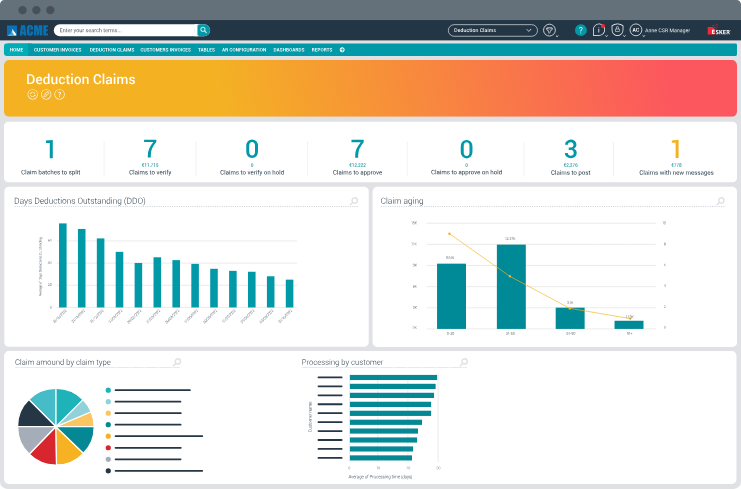This screenshot has height=489, width=741.
Task: Expand the Deduction Claims dropdown
Action: tap(492, 30)
